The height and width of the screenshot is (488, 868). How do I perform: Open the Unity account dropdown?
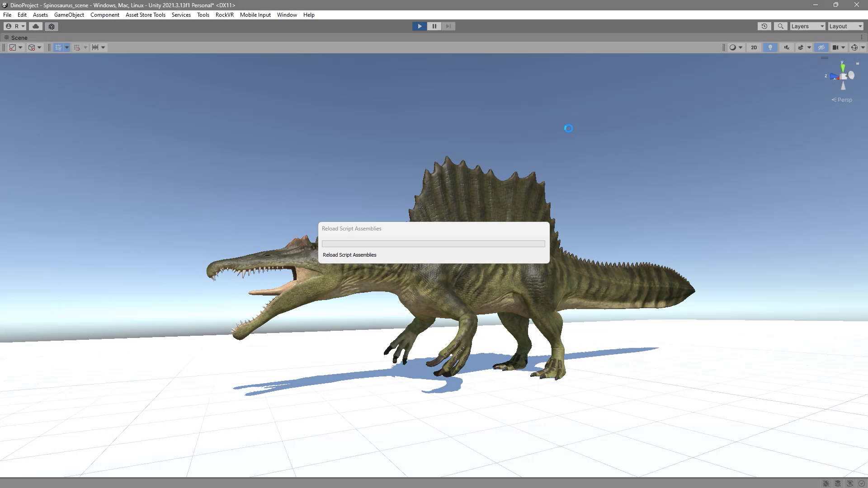(15, 26)
